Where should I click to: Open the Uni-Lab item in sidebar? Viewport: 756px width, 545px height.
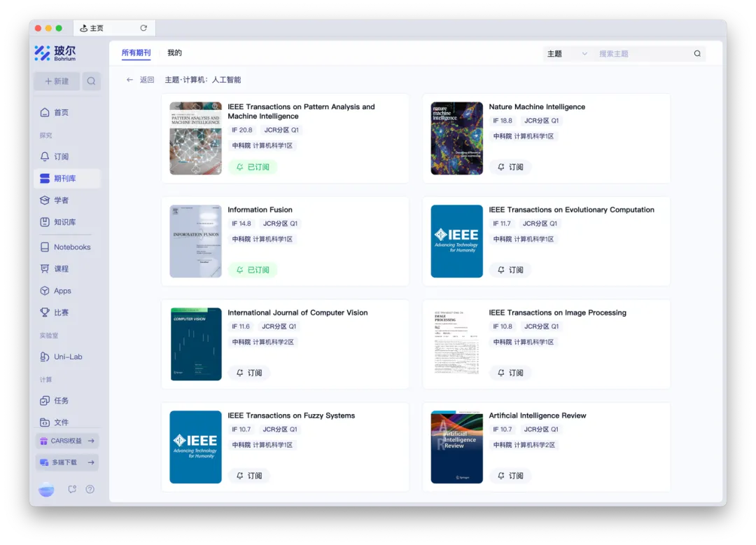[x=68, y=357]
